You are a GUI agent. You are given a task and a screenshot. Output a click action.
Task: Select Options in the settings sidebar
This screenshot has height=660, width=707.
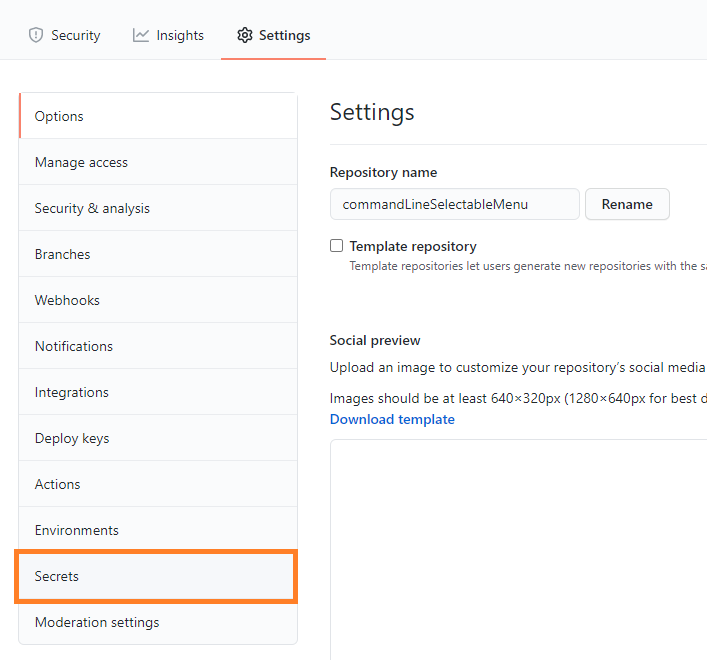pos(59,116)
